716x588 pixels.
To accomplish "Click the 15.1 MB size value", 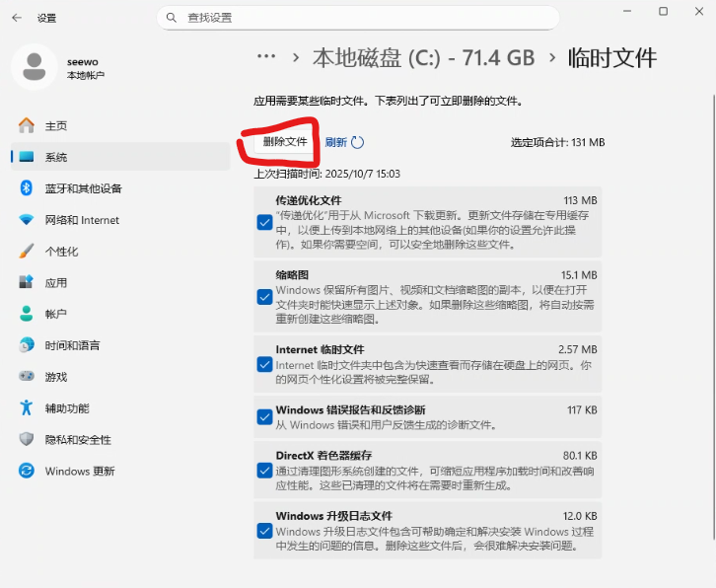I will point(579,275).
